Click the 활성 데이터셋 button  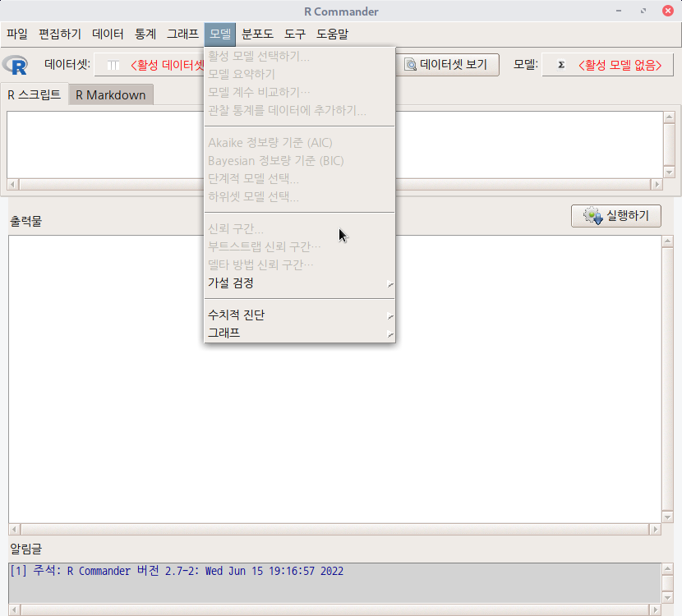[150, 65]
